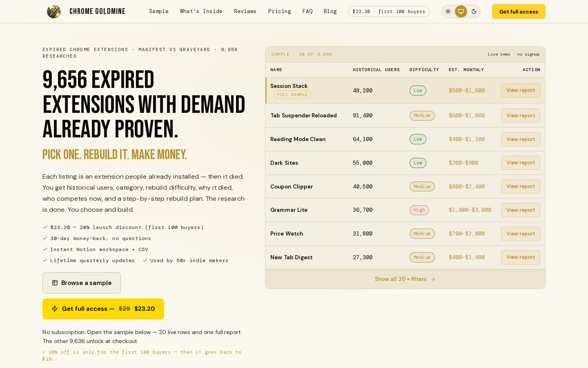
Task: Open the Blog nav item
Action: (x=330, y=11)
